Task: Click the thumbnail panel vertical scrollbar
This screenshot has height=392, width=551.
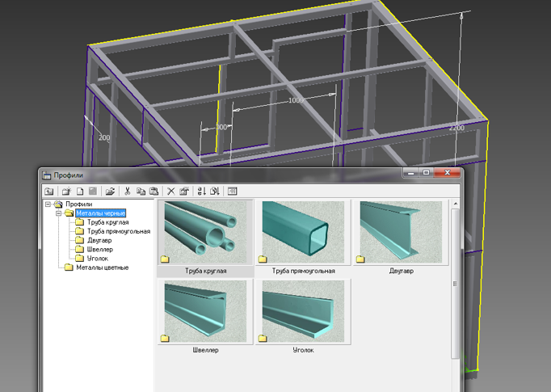Action: [456, 283]
